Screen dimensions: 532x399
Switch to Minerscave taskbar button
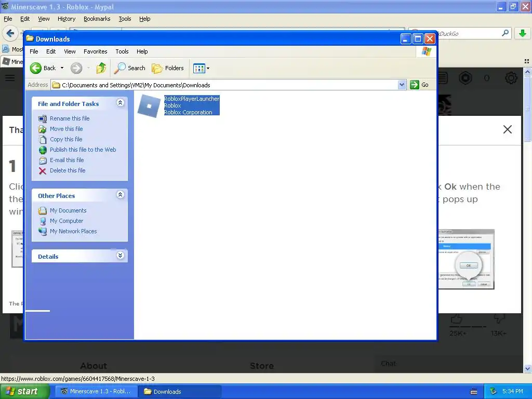[96, 391]
